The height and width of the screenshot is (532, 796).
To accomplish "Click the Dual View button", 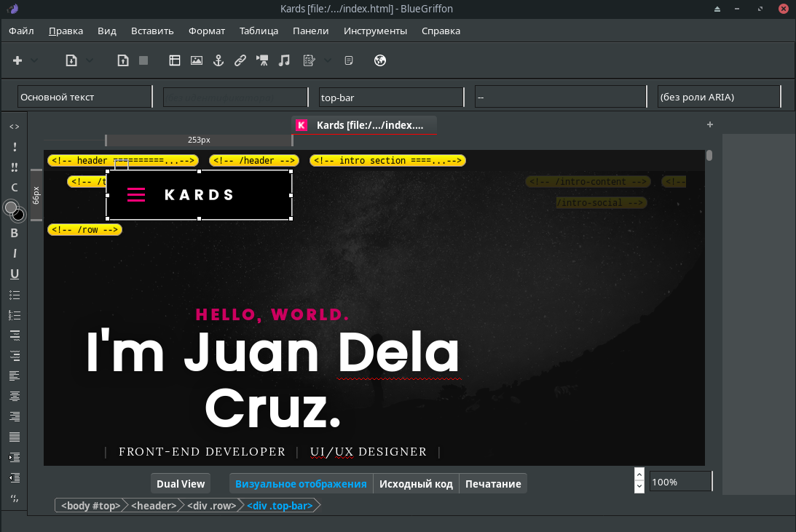I will point(181,484).
